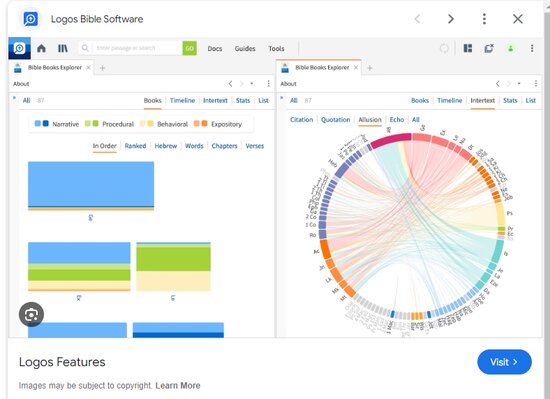Click left panel history dropdown arrow
550x399 pixels.
(251, 83)
